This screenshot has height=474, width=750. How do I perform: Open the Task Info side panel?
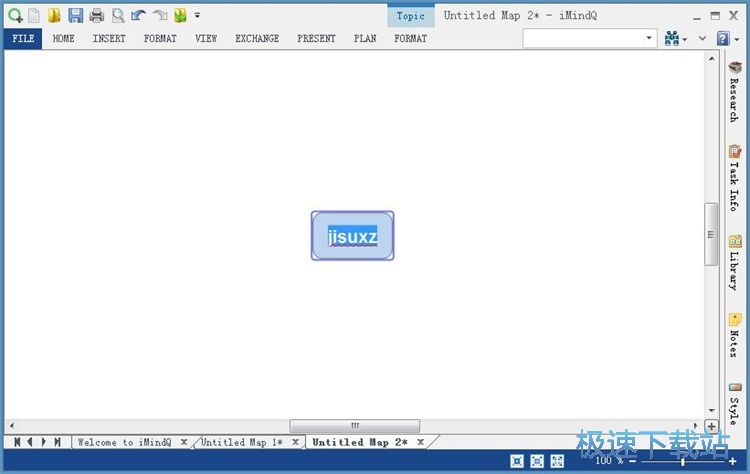click(735, 178)
